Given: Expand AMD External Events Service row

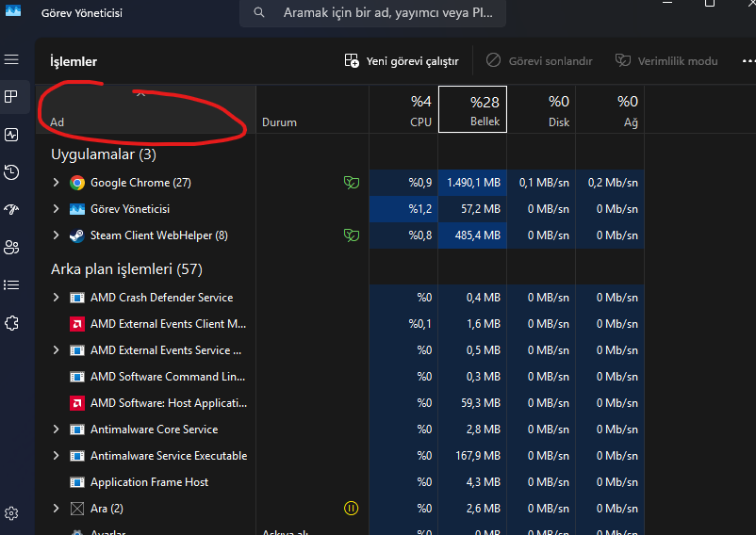Looking at the screenshot, I should pos(56,350).
